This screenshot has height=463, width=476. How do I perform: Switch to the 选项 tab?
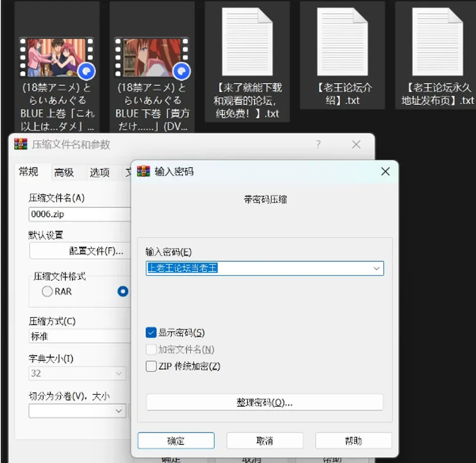pos(99,173)
